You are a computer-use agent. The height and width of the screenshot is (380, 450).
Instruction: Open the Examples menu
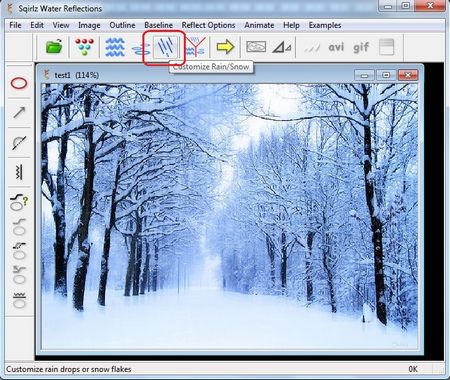tap(325, 25)
